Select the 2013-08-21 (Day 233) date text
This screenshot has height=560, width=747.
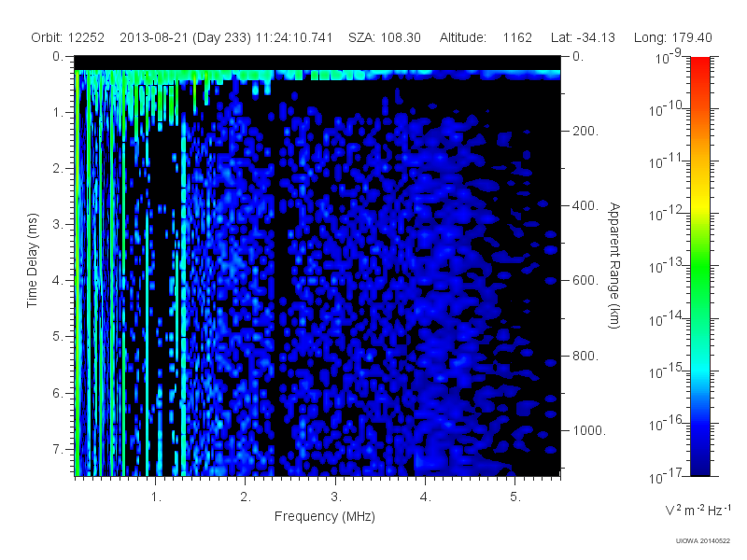185,37
